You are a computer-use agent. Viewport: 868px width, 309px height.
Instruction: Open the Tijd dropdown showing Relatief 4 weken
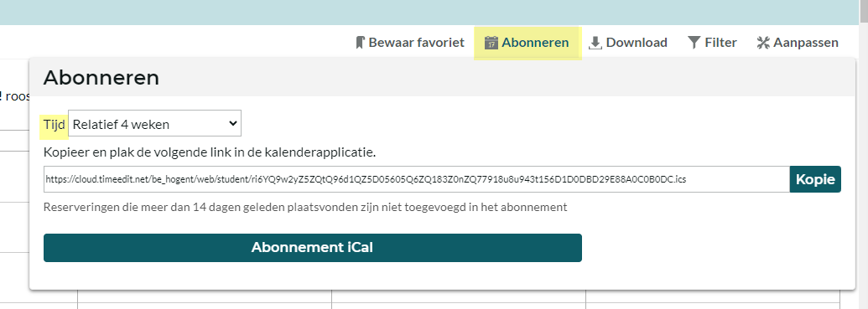154,125
